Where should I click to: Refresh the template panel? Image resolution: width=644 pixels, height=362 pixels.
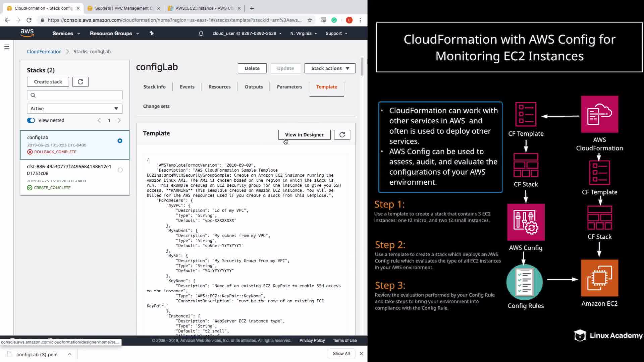click(342, 135)
